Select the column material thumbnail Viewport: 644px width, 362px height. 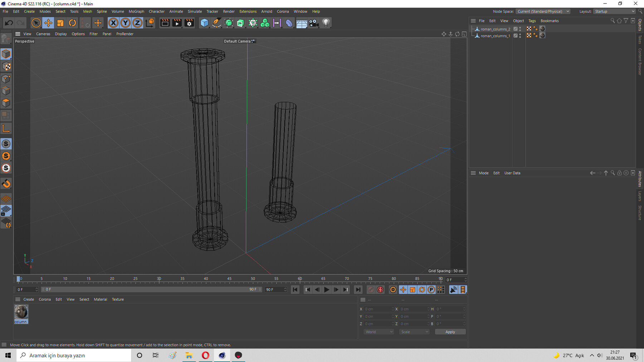point(21,312)
